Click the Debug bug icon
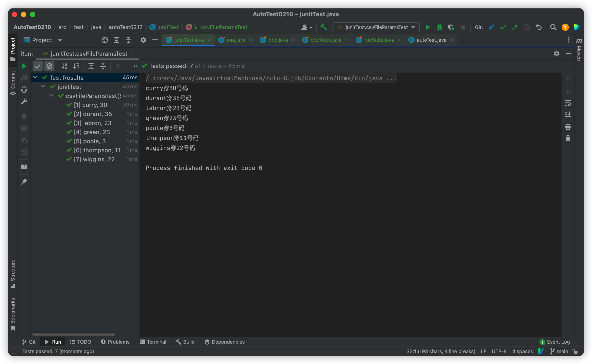Viewport: 592px width, 364px height. 440,27
